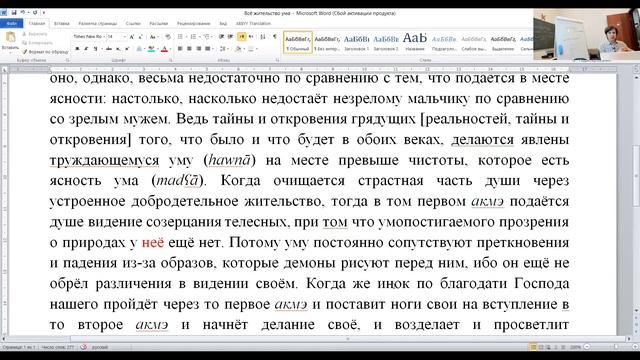Click the word count in status bar

(58, 347)
